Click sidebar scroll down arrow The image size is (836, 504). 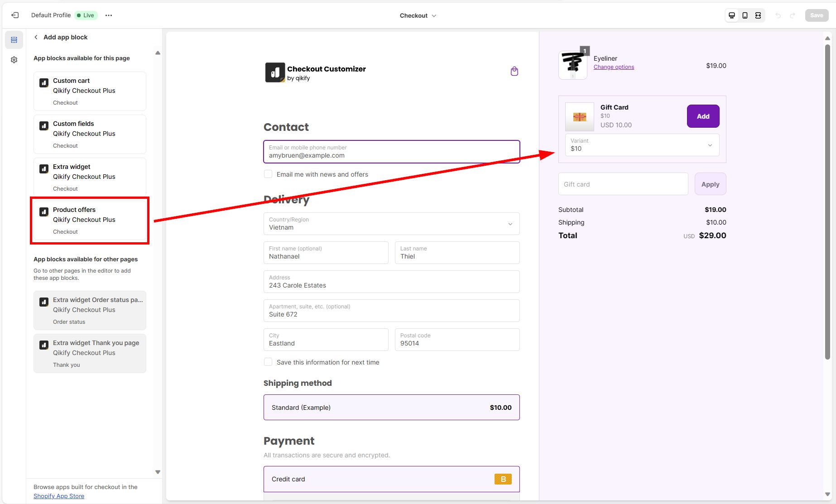coord(158,472)
